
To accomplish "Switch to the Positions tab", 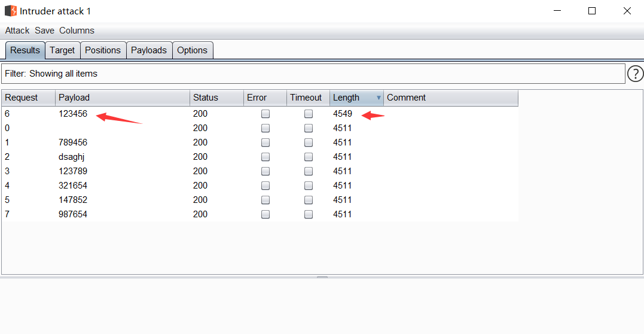I will coord(103,50).
